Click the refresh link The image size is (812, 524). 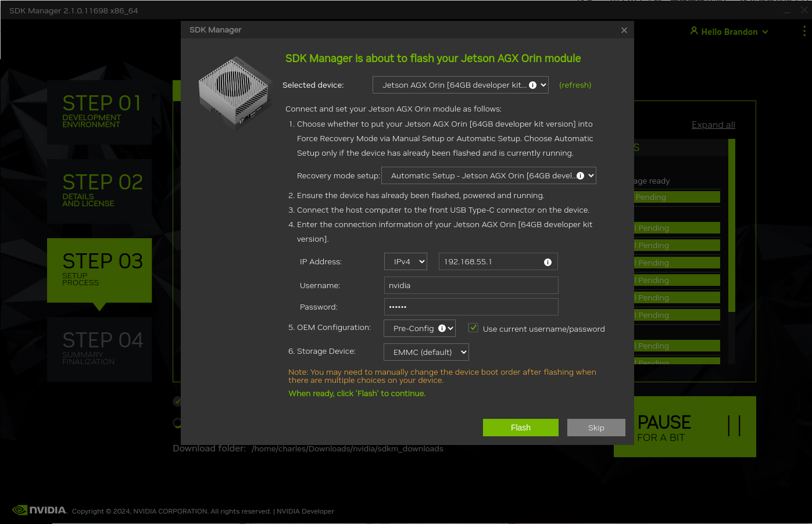click(x=575, y=85)
